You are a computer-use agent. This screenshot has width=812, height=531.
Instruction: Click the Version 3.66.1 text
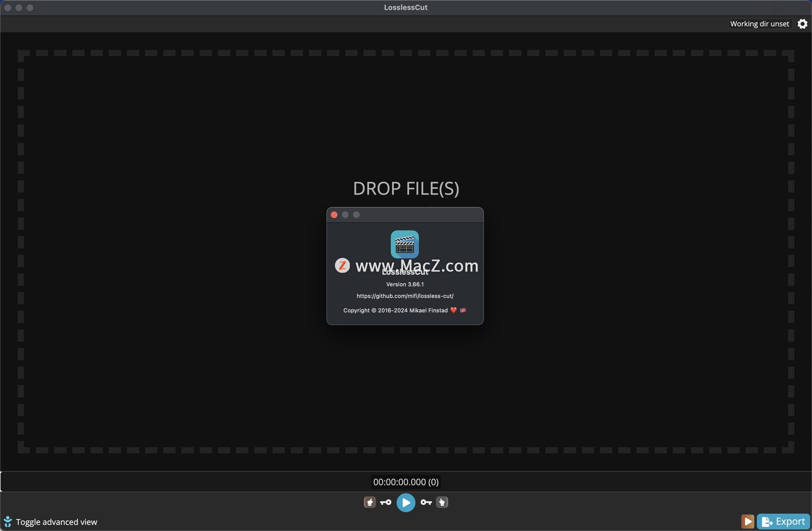click(405, 284)
